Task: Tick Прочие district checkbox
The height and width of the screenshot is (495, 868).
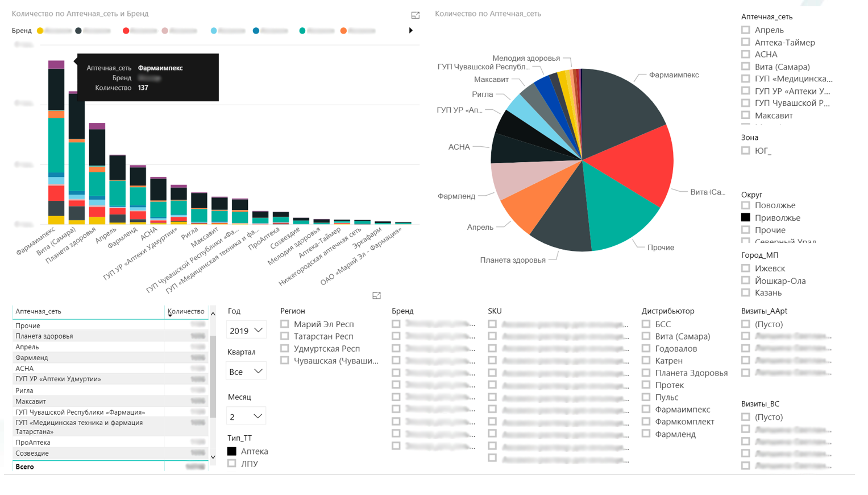Action: 746,229
